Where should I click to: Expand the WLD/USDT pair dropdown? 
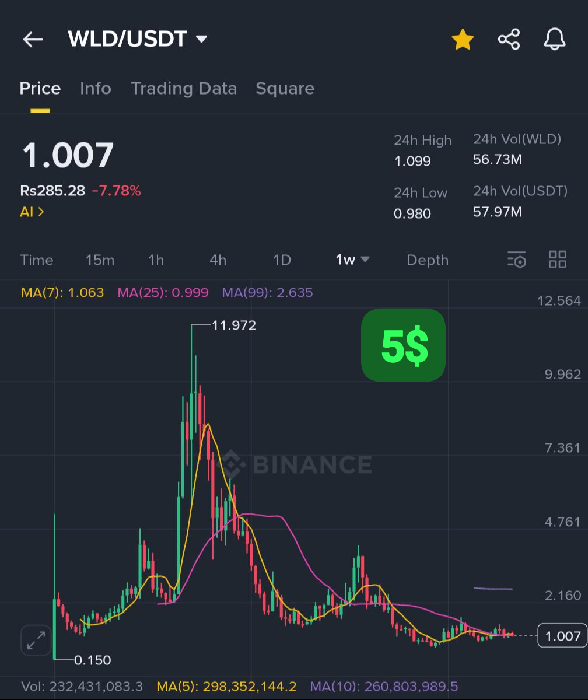(x=201, y=40)
